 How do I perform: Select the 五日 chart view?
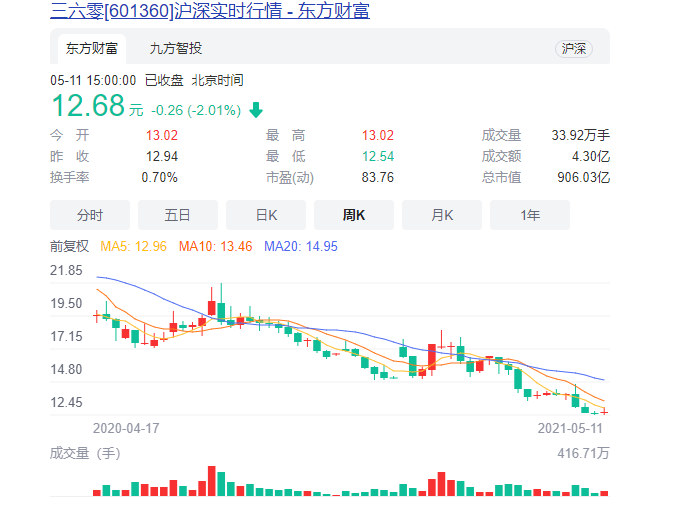pyautogui.click(x=178, y=215)
